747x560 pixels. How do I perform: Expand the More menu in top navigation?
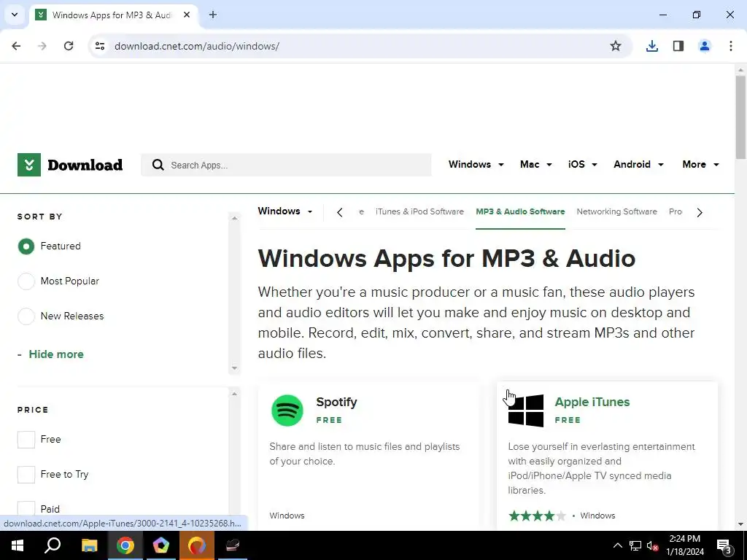pos(700,164)
